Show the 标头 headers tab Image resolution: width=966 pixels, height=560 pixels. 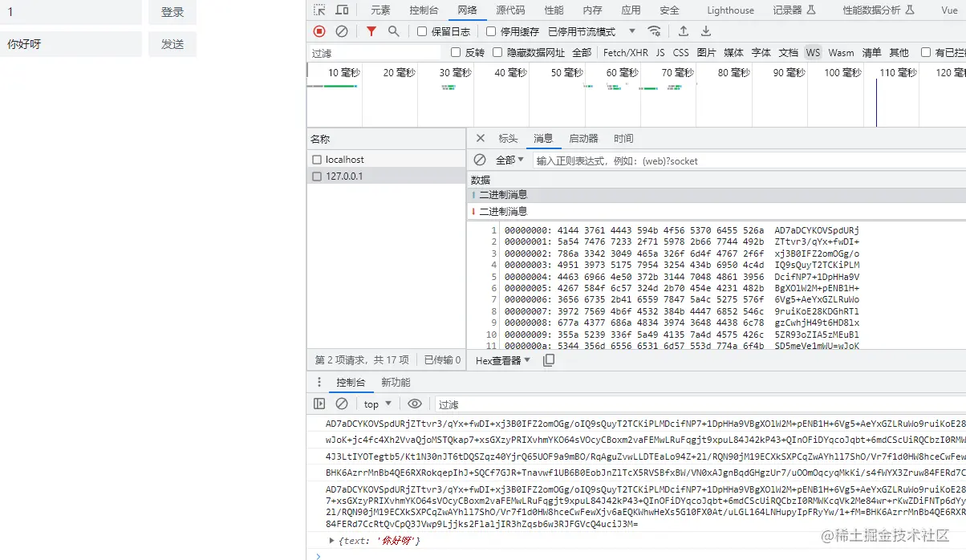(508, 139)
